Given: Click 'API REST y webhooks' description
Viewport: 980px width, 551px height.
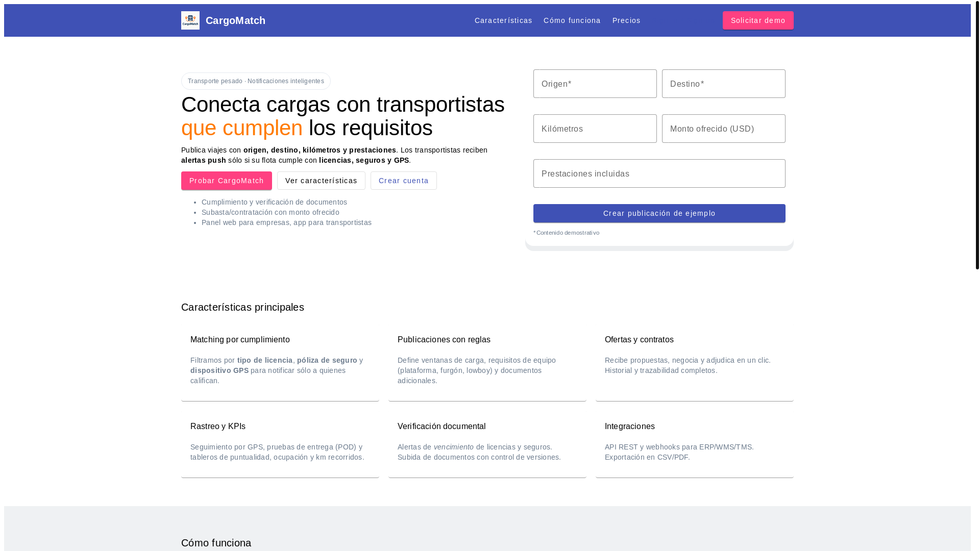Looking at the screenshot, I should point(679,452).
